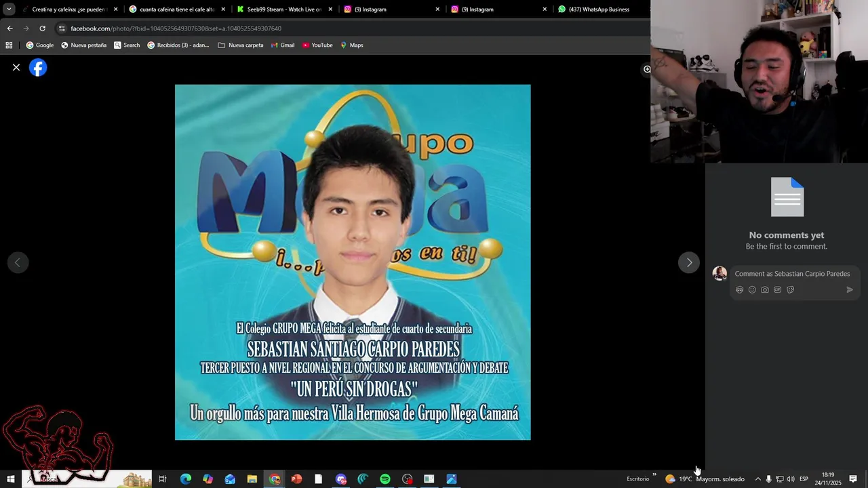The height and width of the screenshot is (488, 868).
Task: Open Task View on taskbar
Action: click(x=163, y=479)
